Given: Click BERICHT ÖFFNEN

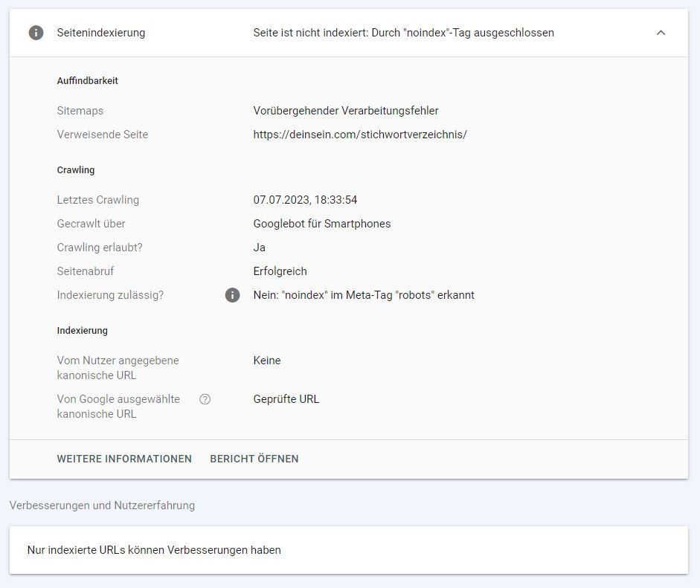Looking at the screenshot, I should [254, 459].
